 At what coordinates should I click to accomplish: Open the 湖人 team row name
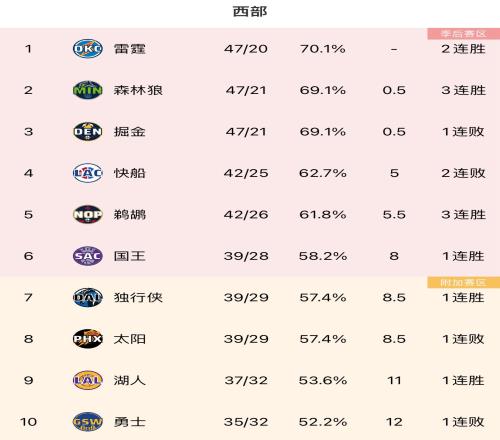pos(130,380)
